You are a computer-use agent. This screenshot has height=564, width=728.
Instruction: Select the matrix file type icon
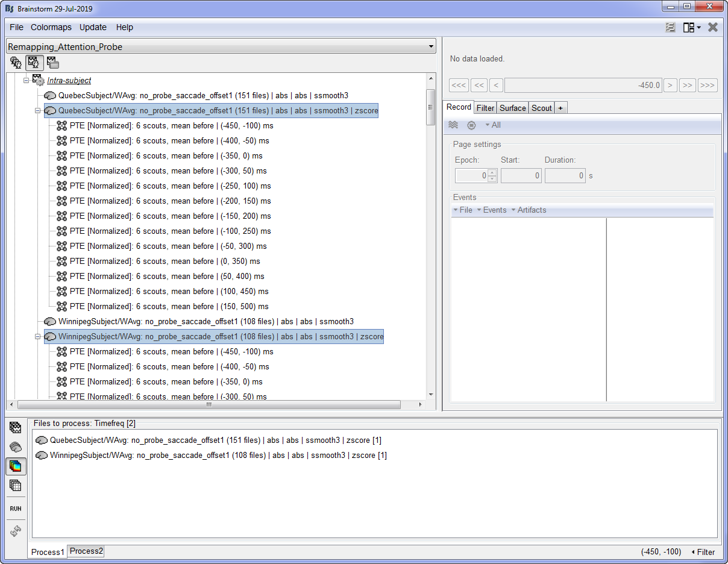[15, 485]
